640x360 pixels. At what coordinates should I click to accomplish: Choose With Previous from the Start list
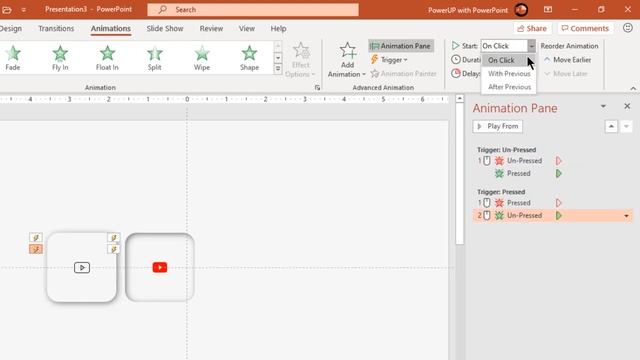pos(509,73)
